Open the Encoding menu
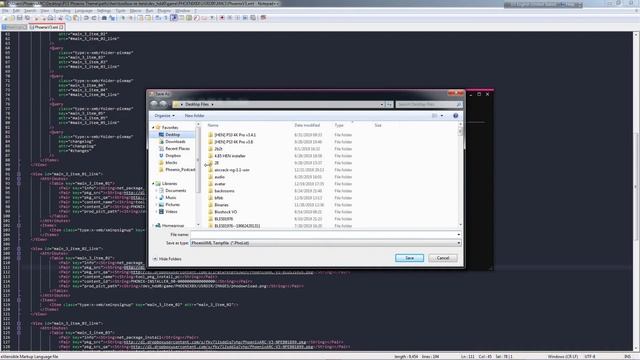Screen dimensions: 640x360 [x=62, y=11]
